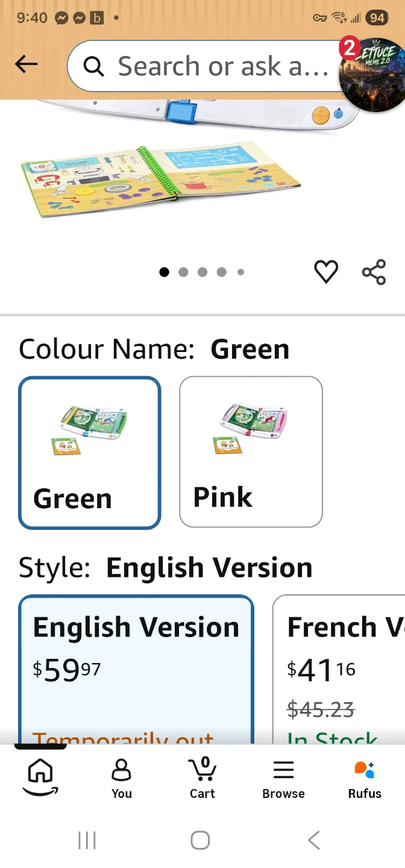The image size is (405, 868).
Task: Add item to wish list heart
Action: point(327,272)
